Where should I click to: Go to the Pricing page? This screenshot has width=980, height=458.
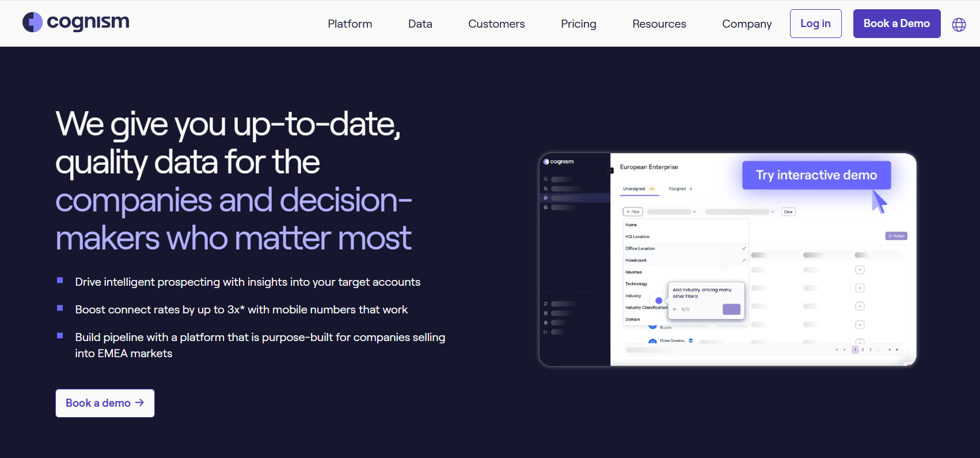point(579,24)
